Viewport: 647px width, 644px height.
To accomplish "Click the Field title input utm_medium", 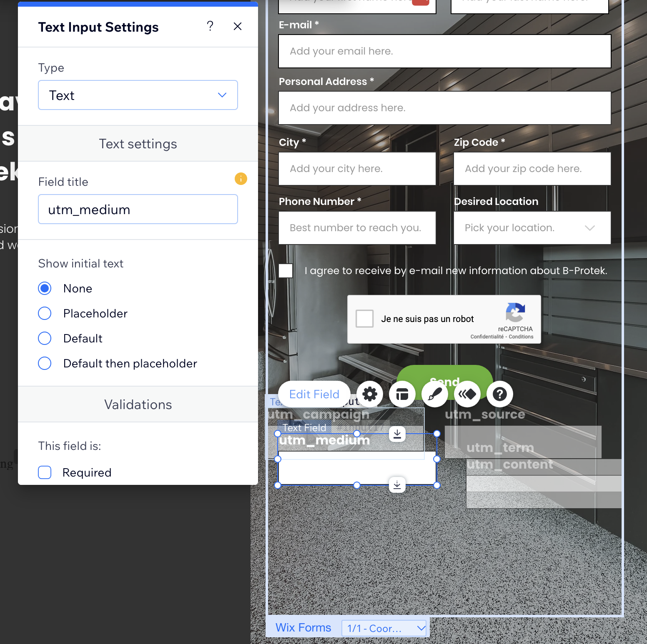I will [x=138, y=210].
